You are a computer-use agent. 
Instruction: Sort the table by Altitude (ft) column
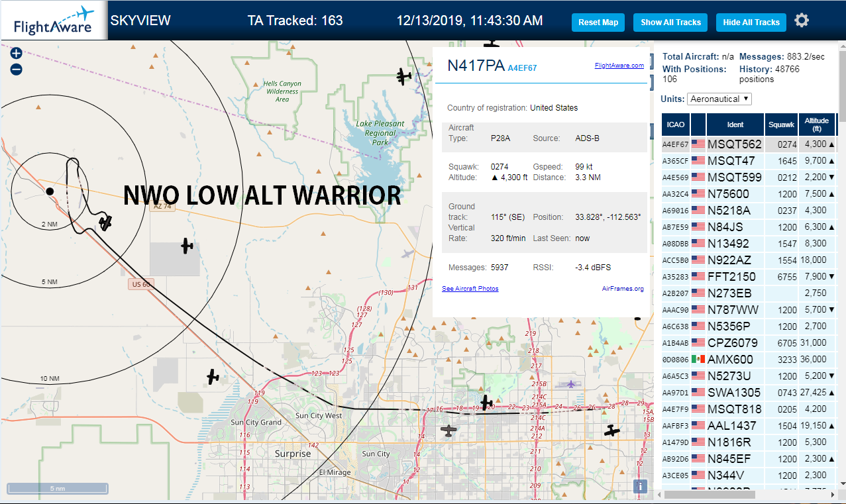[x=817, y=125]
